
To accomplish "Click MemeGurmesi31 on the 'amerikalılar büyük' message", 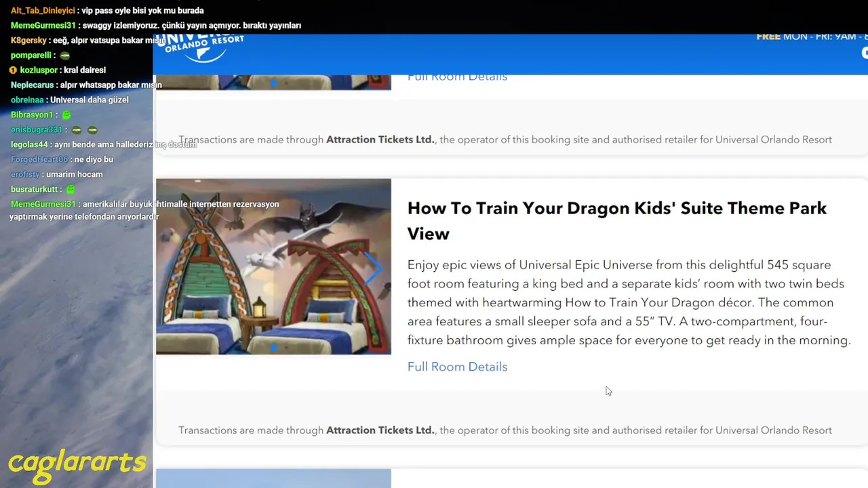I will (x=43, y=205).
